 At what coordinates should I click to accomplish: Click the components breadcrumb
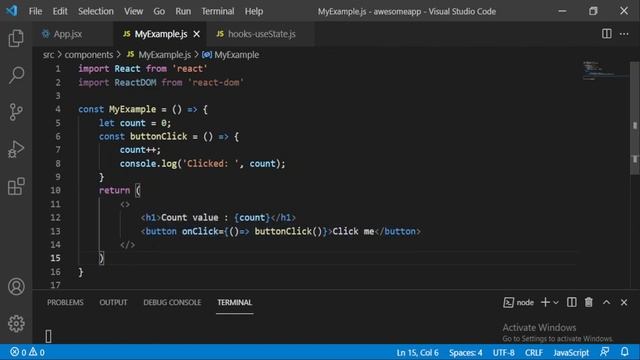(x=89, y=55)
